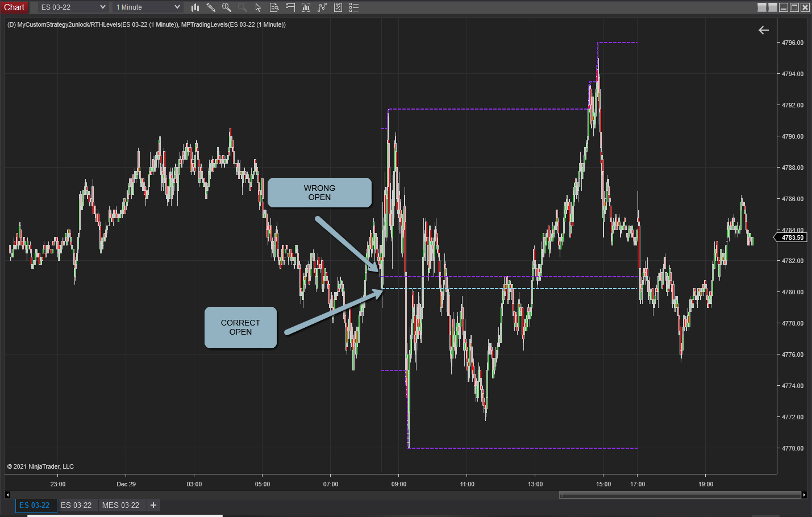
Task: Click the 17:00 time axis label
Action: [638, 484]
